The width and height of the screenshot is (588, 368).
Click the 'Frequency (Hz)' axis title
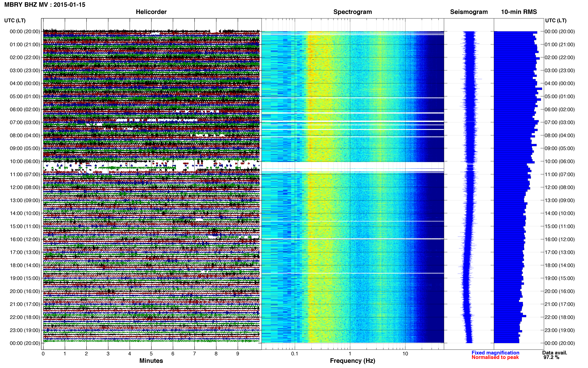click(352, 361)
